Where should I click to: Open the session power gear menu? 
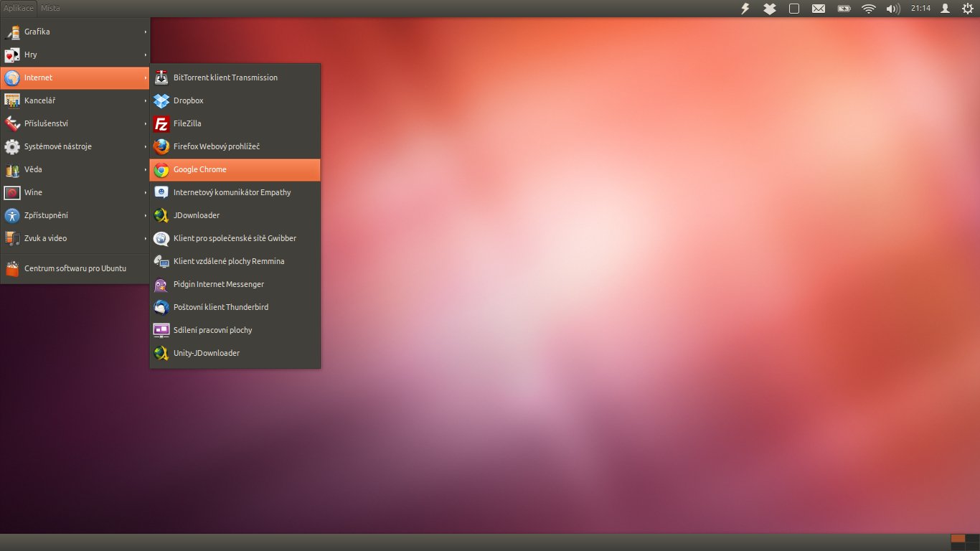pos(967,9)
